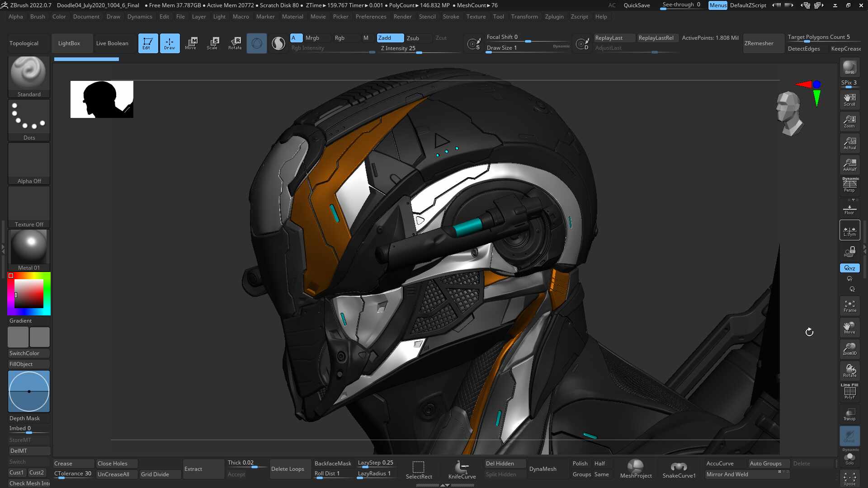Open the Zplugin menu
The image size is (868, 488).
pyautogui.click(x=554, y=17)
